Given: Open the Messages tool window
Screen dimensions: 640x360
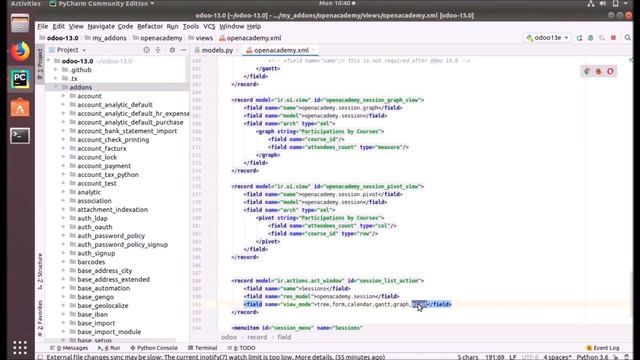Looking at the screenshot, I should [69, 348].
